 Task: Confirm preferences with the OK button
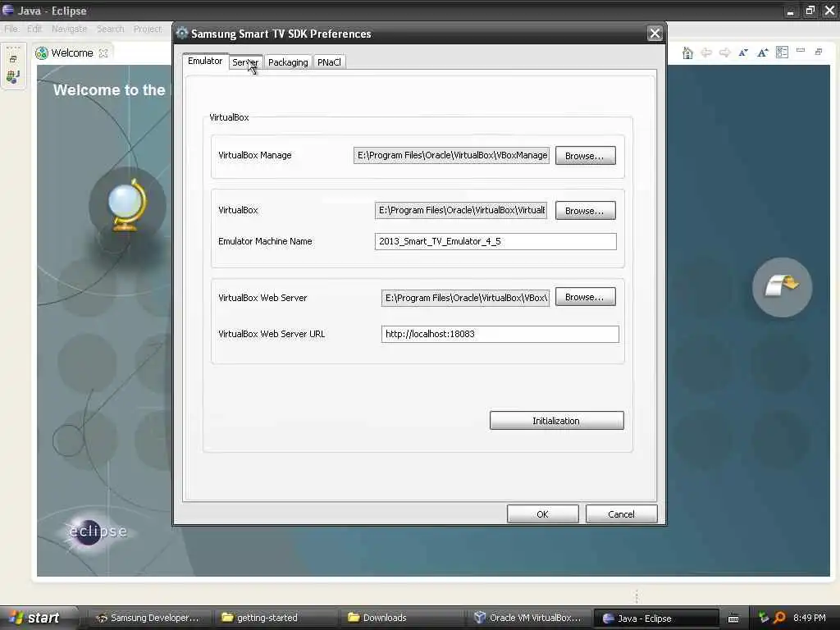(x=543, y=514)
